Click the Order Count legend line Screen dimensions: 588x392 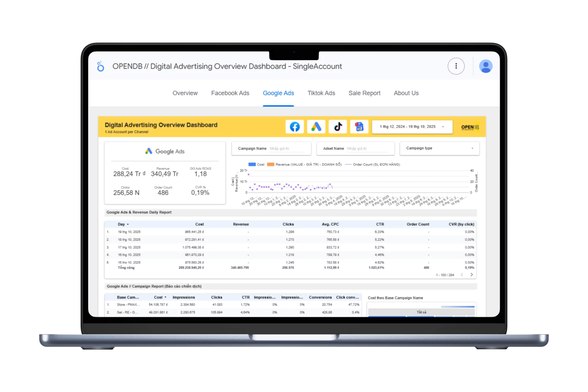[348, 164]
